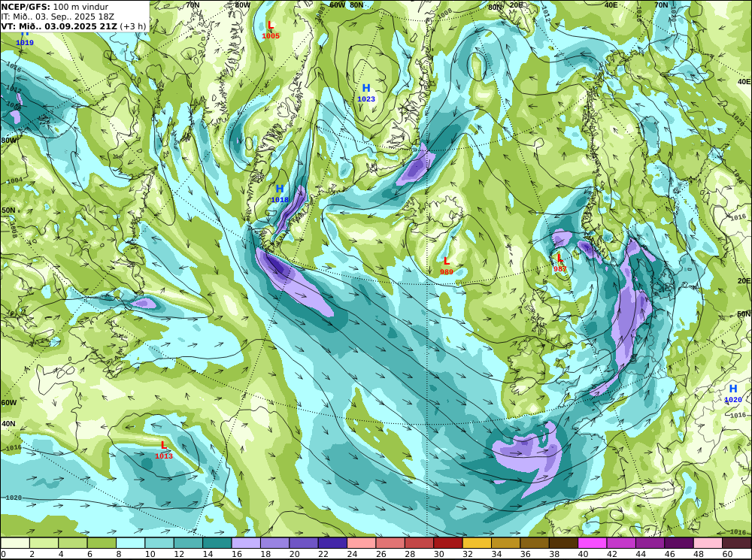Choose the dark red 30–32 legend swatch

[x=448, y=543]
